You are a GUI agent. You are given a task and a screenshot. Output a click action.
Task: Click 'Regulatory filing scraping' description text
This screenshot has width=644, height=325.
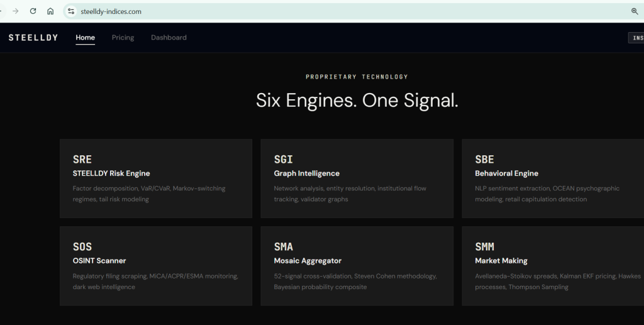pos(155,282)
